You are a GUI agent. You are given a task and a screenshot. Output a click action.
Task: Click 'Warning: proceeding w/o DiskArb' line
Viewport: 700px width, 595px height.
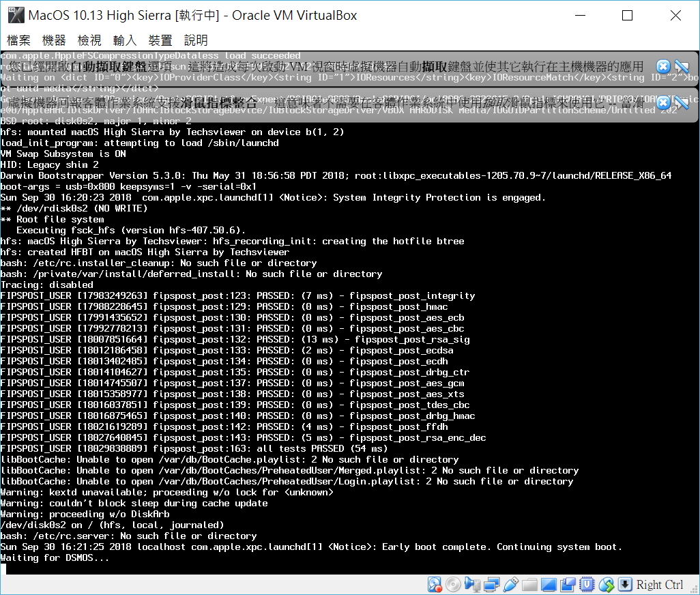point(85,514)
